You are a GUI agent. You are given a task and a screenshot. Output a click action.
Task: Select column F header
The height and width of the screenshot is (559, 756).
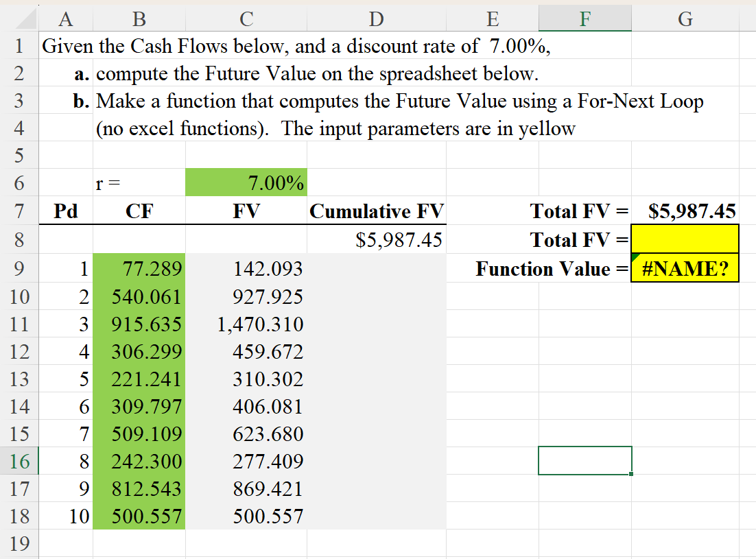pos(584,19)
